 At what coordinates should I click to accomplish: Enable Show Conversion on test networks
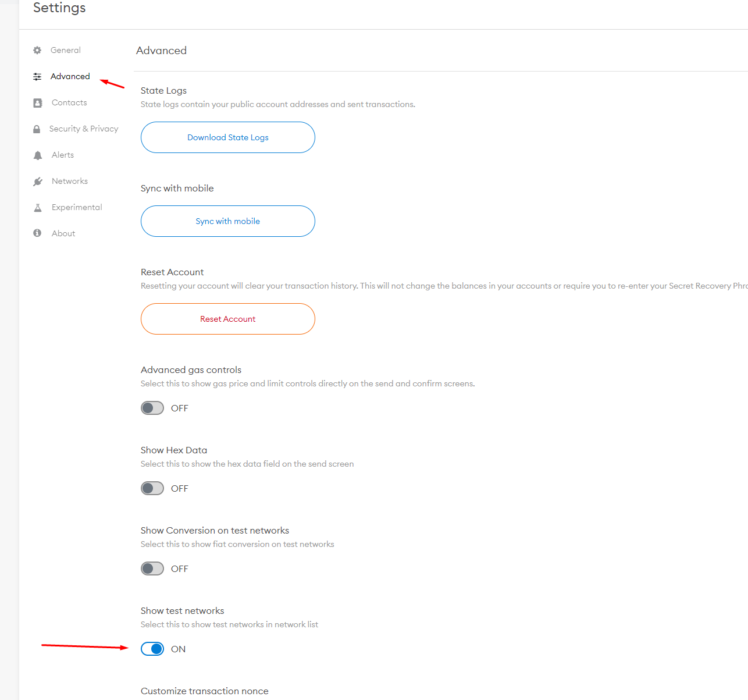(x=152, y=568)
